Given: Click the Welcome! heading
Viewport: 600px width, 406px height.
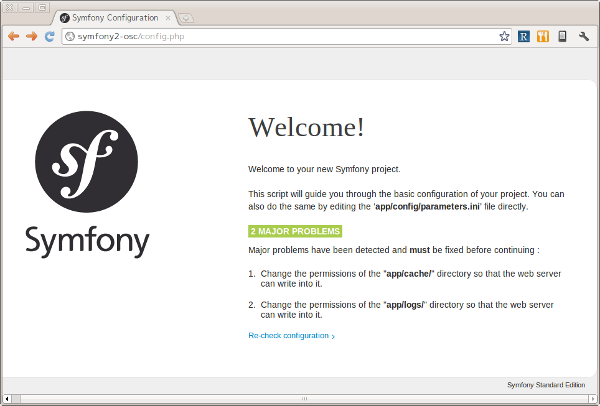Looking at the screenshot, I should pos(306,127).
